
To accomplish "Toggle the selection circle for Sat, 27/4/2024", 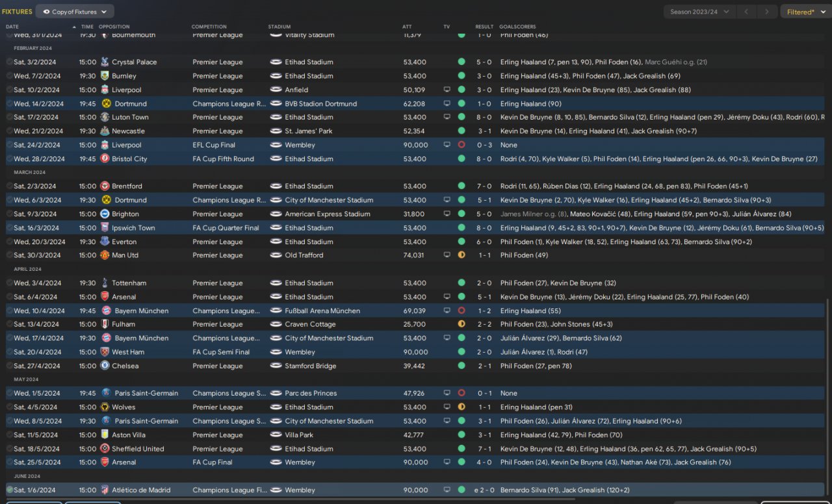I will pos(9,366).
